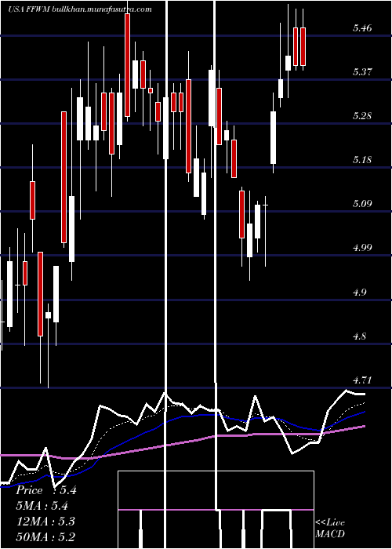Click the tallest red candlestick near 5.46
This screenshot has height=549, width=392.
[127, 65]
